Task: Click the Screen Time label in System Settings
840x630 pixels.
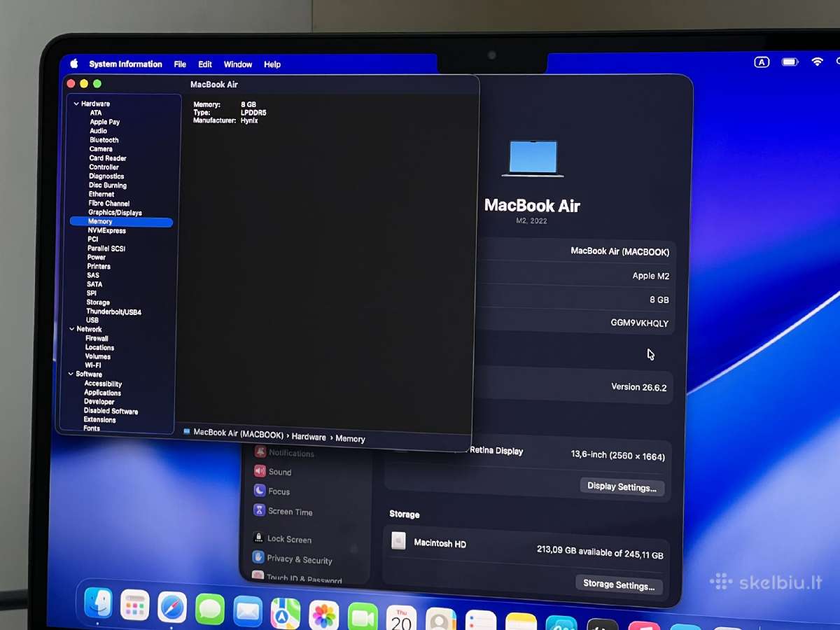Action: pyautogui.click(x=290, y=512)
